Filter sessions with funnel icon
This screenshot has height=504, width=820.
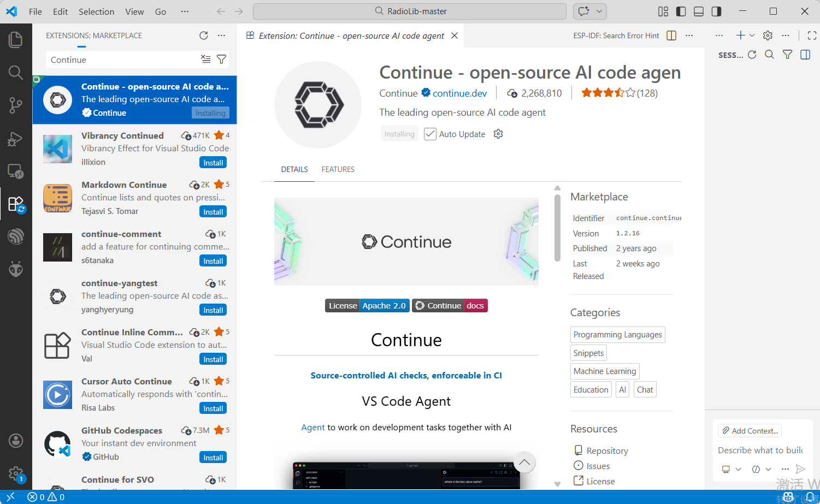click(787, 55)
